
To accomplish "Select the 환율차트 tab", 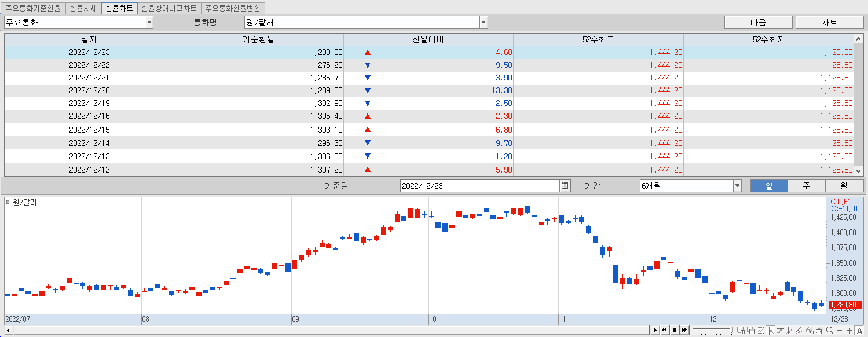I will click(119, 9).
